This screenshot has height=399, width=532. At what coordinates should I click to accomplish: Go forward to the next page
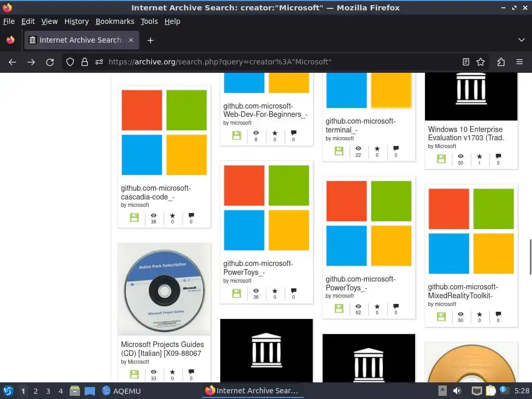click(31, 62)
